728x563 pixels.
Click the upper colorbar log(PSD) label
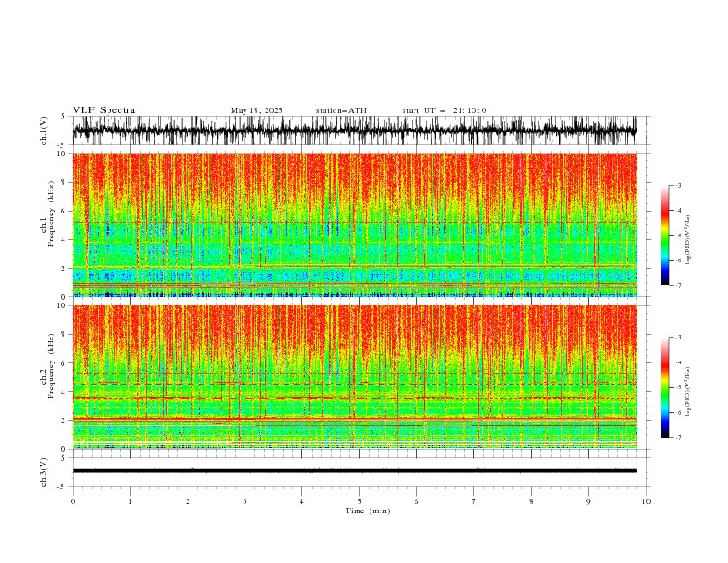tap(688, 240)
